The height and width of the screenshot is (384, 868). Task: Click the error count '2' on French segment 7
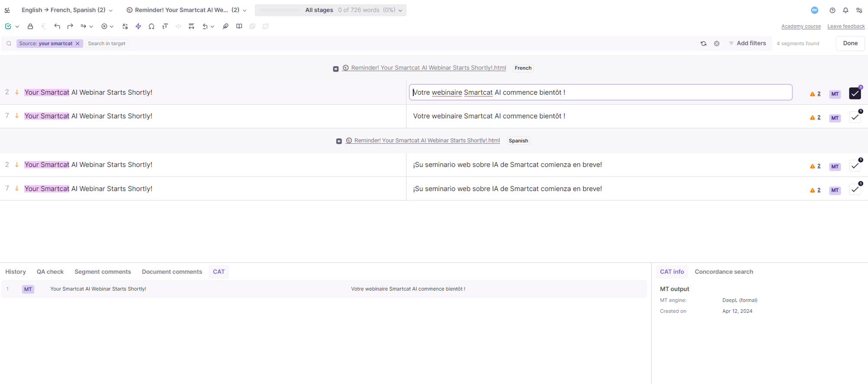click(819, 118)
